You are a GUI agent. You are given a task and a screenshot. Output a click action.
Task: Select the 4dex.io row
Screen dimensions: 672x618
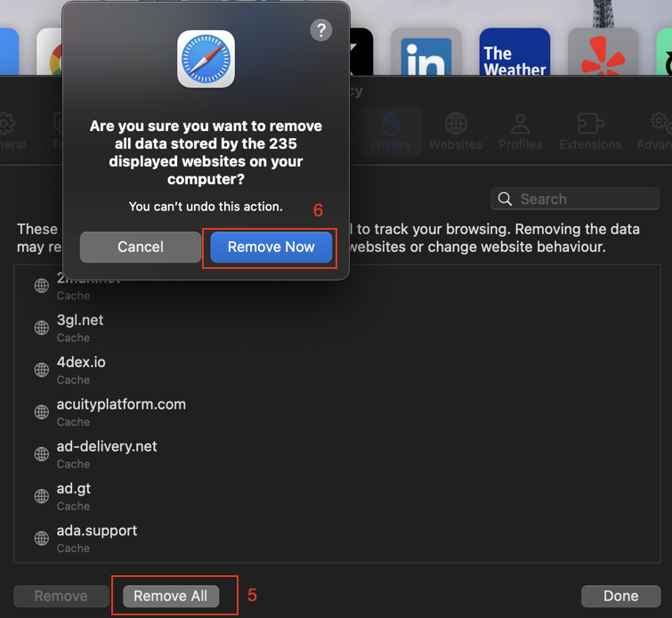point(336,370)
